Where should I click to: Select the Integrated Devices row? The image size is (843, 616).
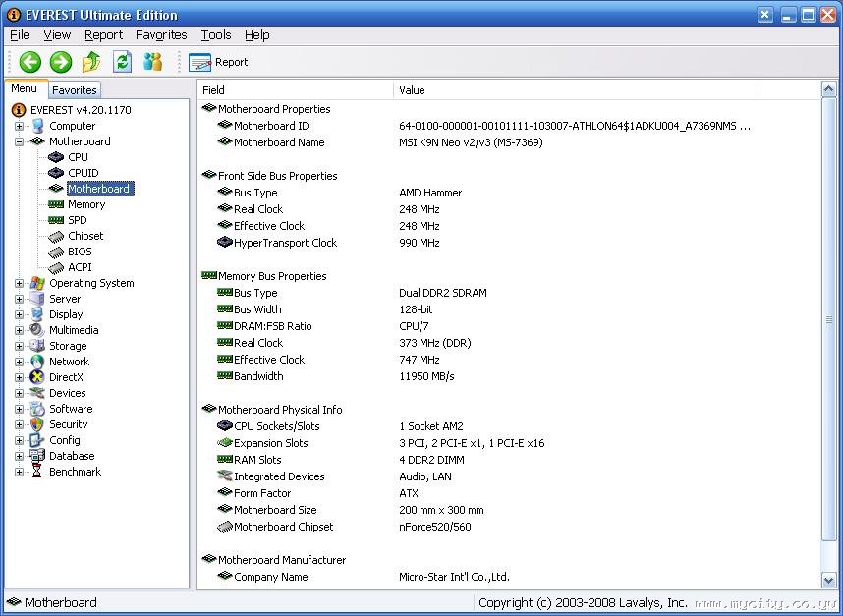pos(508,476)
